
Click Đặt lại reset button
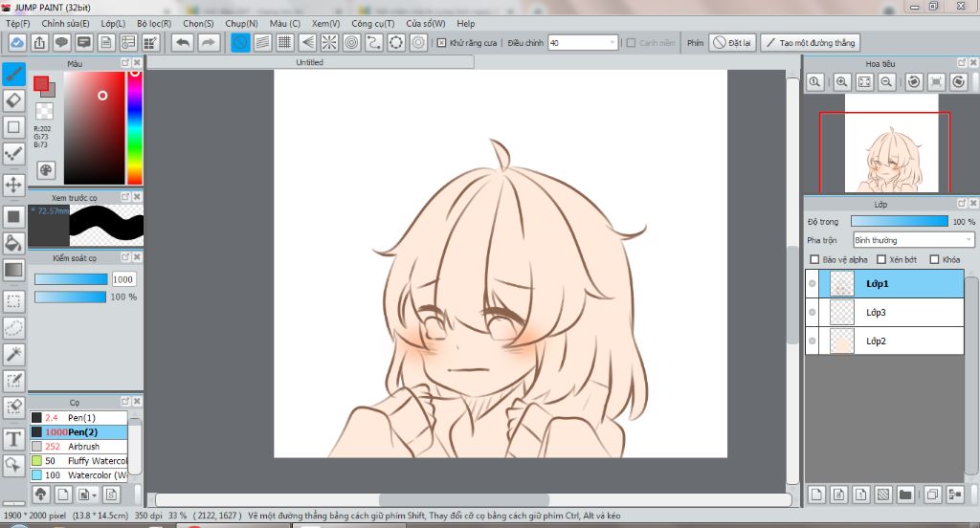[732, 42]
